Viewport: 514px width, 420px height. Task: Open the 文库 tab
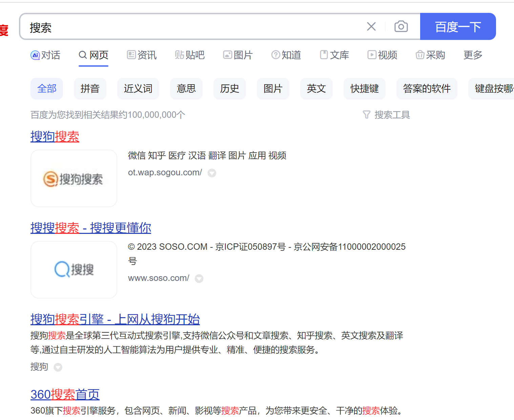tap(334, 55)
